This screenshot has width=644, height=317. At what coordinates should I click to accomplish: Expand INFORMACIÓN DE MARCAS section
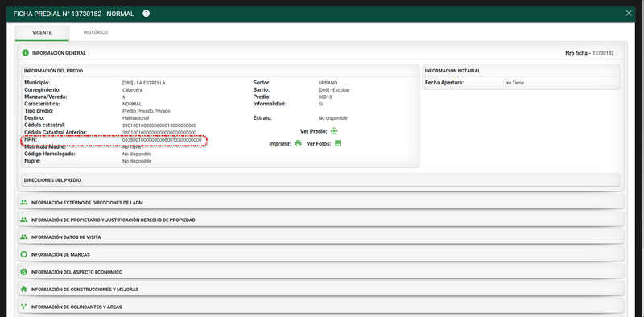(x=320, y=254)
